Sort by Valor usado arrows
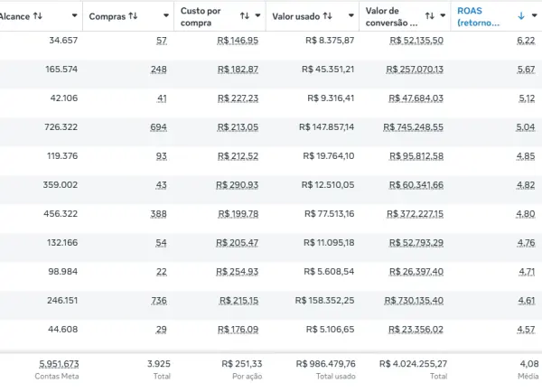Viewport: 542px width, 392px height. coord(328,16)
